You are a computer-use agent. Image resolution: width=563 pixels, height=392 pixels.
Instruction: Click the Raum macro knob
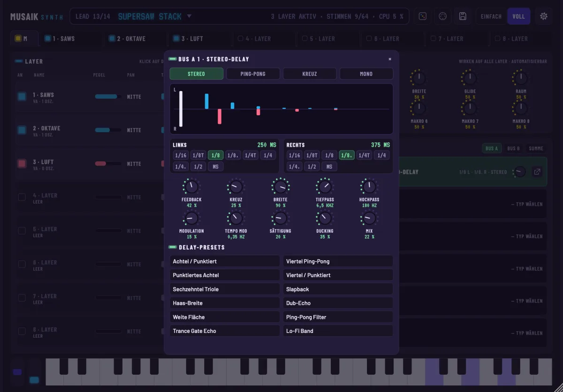click(x=521, y=78)
